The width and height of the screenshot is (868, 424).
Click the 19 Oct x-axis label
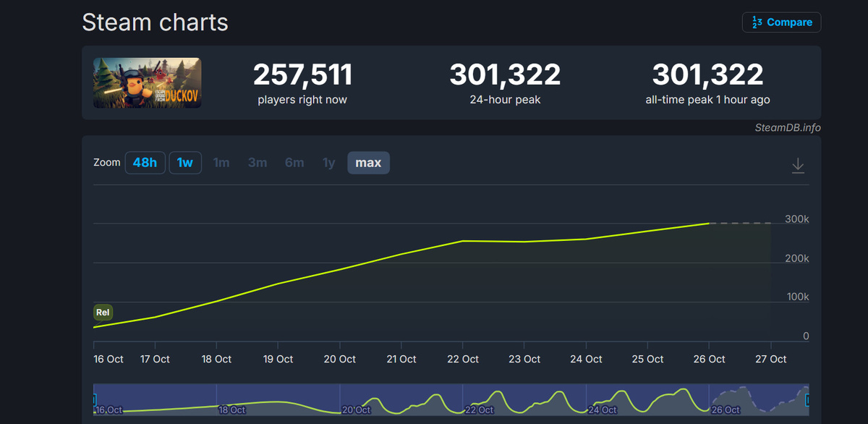[x=278, y=359]
